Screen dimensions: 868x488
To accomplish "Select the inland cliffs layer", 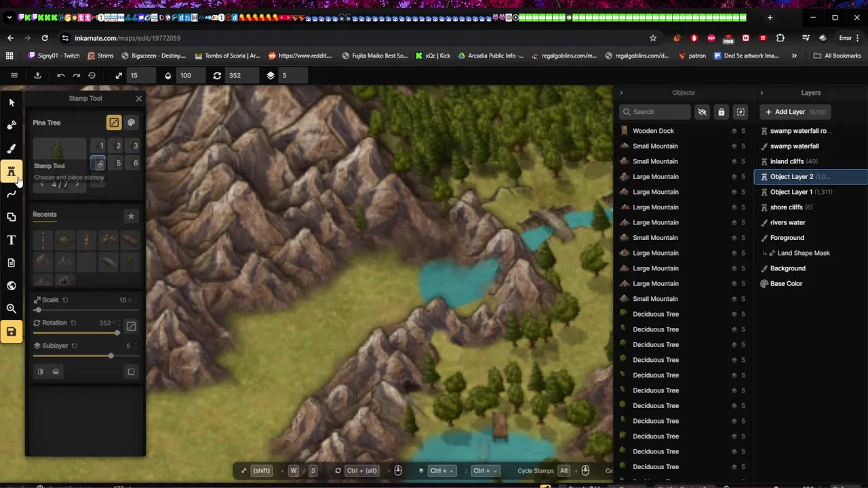I will coord(811,161).
